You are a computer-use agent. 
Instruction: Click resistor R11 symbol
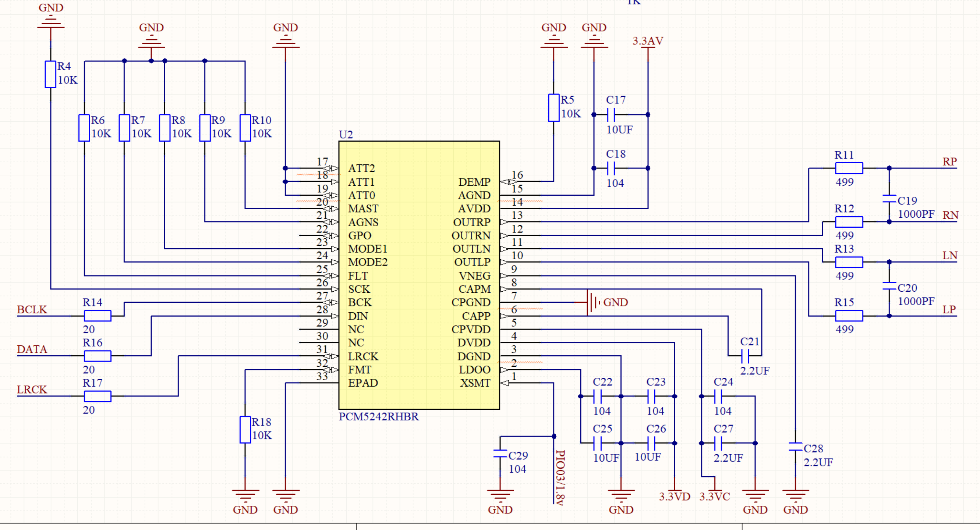click(x=849, y=168)
